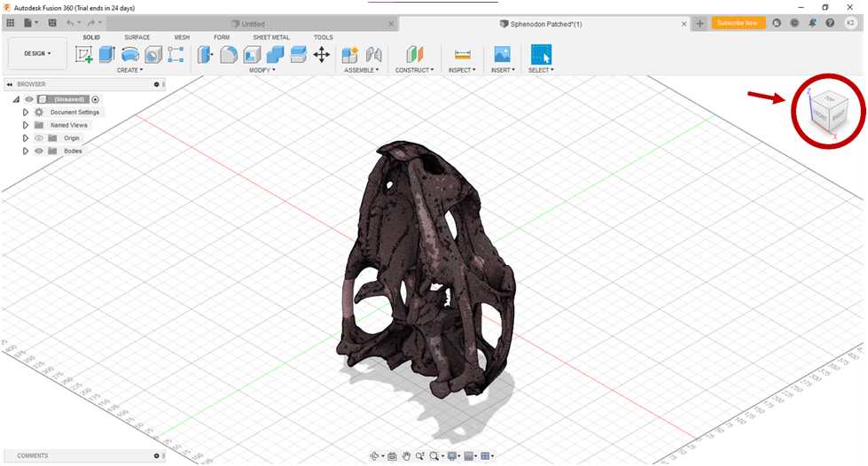Select the Insert image tool

[x=502, y=54]
